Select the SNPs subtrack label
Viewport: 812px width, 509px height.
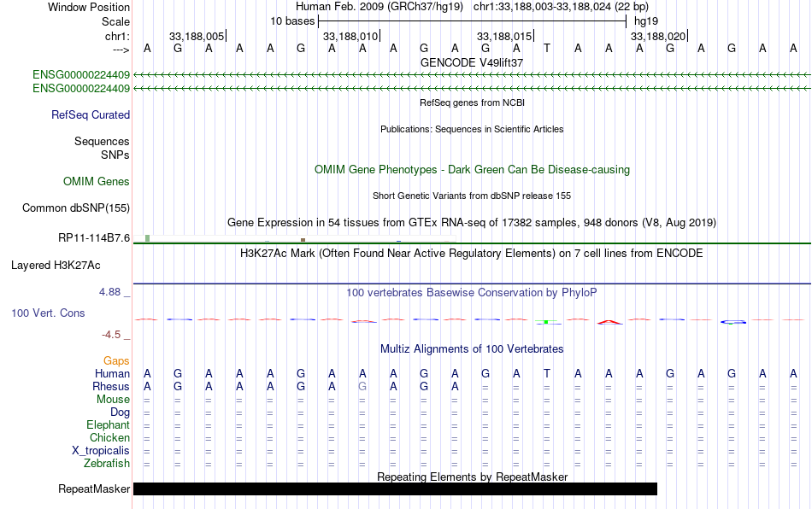[115, 155]
